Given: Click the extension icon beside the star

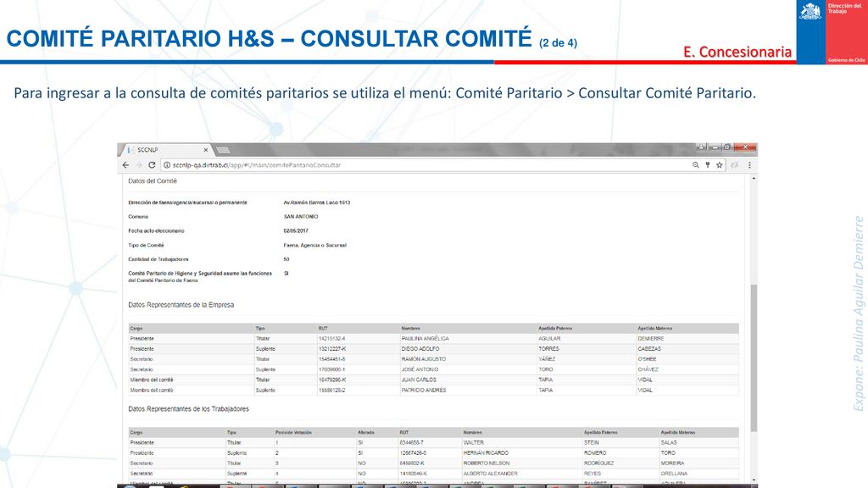Looking at the screenshot, I should pyautogui.click(x=735, y=165).
